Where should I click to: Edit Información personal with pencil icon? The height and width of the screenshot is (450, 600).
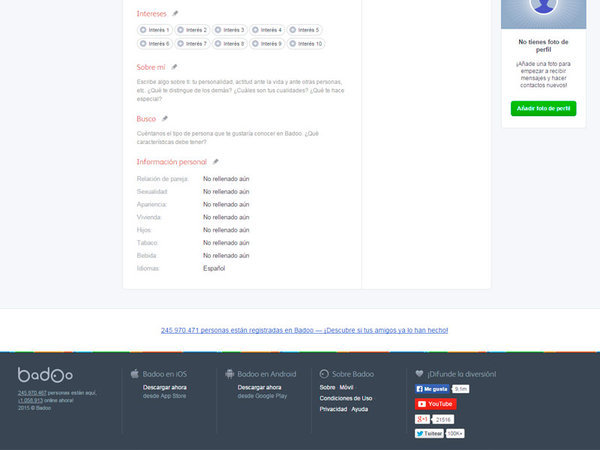[x=215, y=162]
